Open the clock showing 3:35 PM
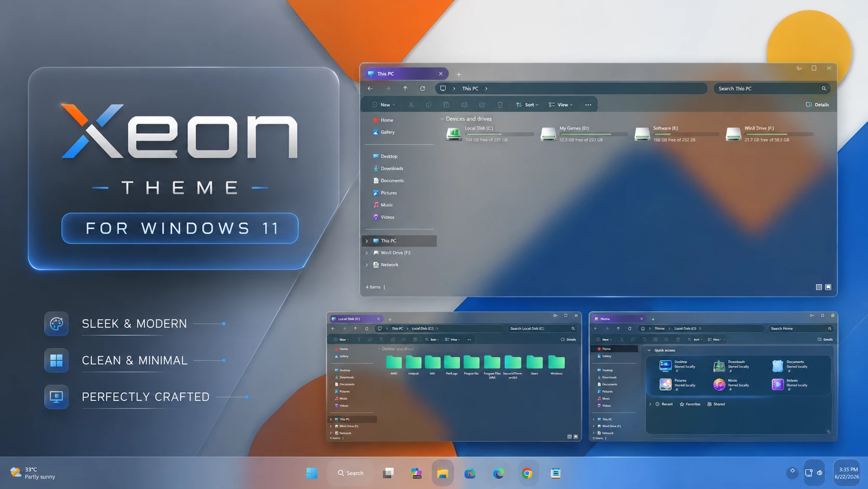The image size is (868, 489). pyautogui.click(x=848, y=473)
